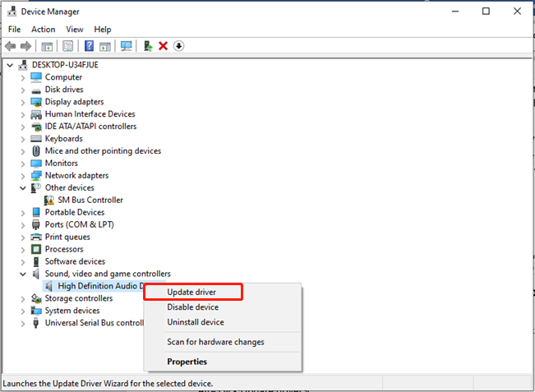Click the Processors category icon
Screen dimensions: 535x392
[36, 249]
